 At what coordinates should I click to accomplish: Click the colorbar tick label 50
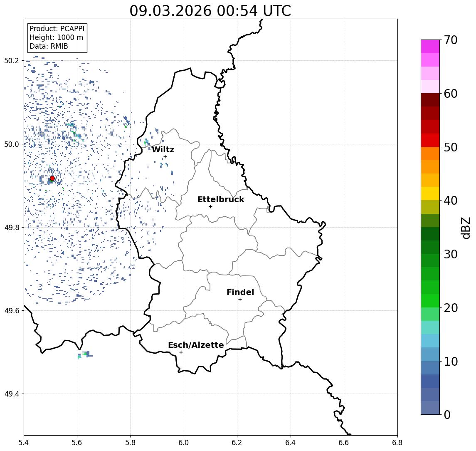click(451, 147)
